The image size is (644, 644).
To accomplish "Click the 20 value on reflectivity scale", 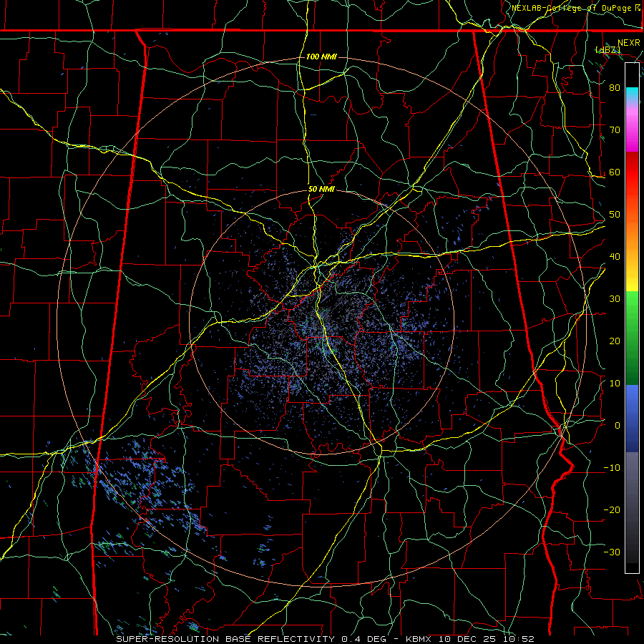I will [615, 341].
